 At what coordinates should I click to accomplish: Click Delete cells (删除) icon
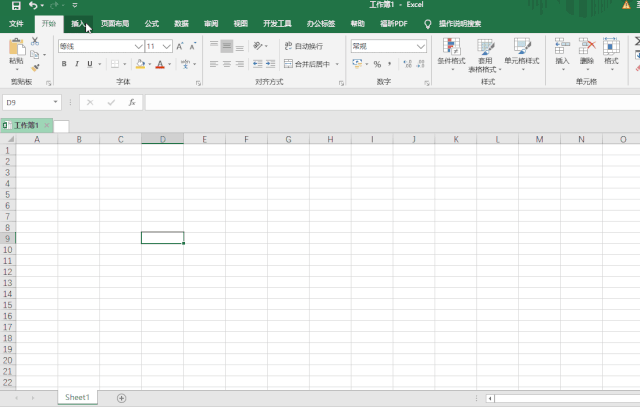pos(587,54)
